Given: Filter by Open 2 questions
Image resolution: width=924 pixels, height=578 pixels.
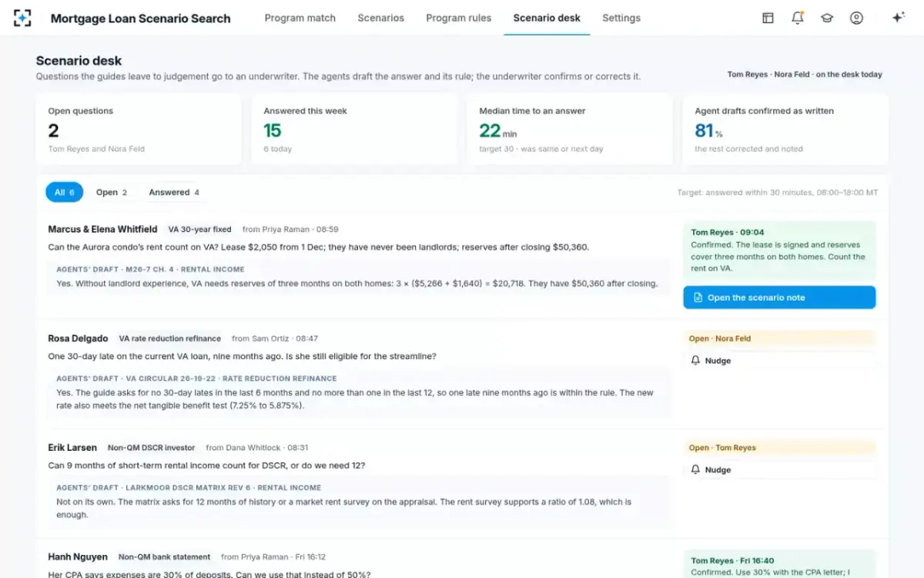Looking at the screenshot, I should click(112, 193).
